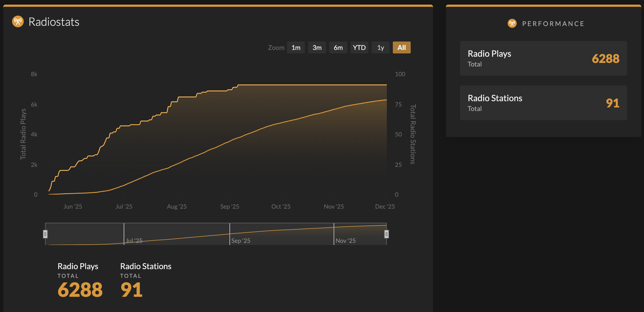Viewport: 644px width, 312px height.
Task: Click the chart area near Oct '25
Action: point(281,136)
